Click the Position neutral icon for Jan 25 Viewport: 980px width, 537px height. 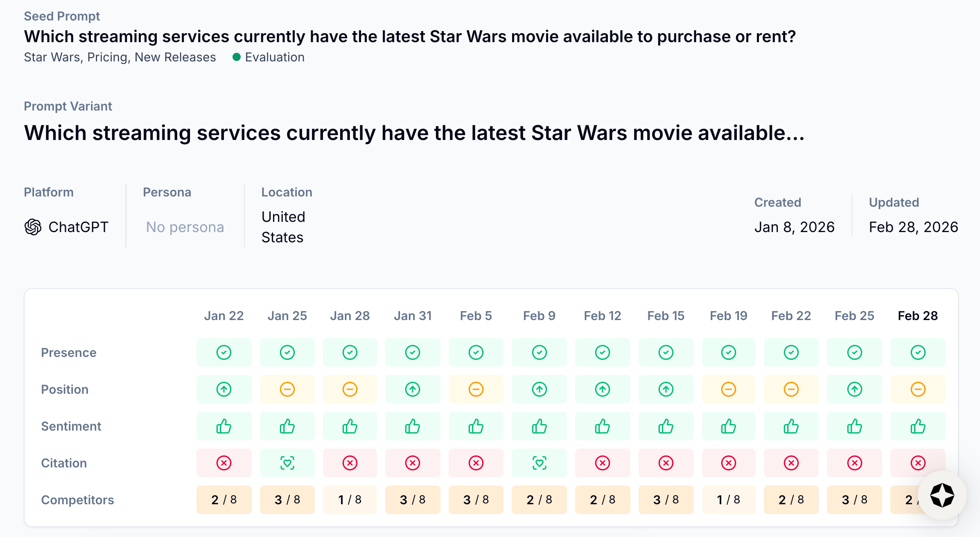pos(287,389)
